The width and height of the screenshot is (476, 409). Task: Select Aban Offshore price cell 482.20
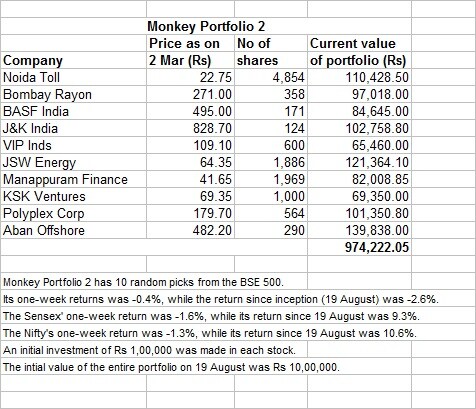190,230
